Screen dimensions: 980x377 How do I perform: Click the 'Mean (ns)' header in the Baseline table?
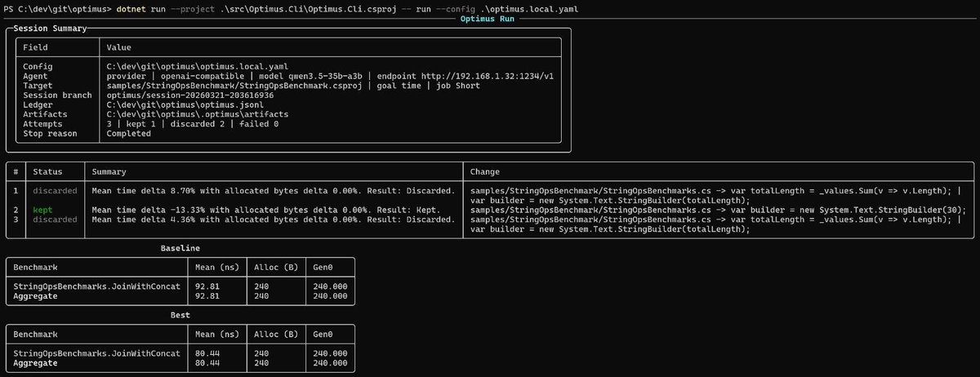point(217,267)
